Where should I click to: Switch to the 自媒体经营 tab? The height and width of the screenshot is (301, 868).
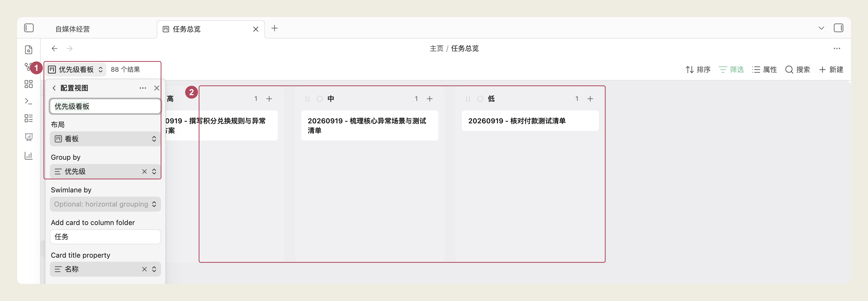73,29
